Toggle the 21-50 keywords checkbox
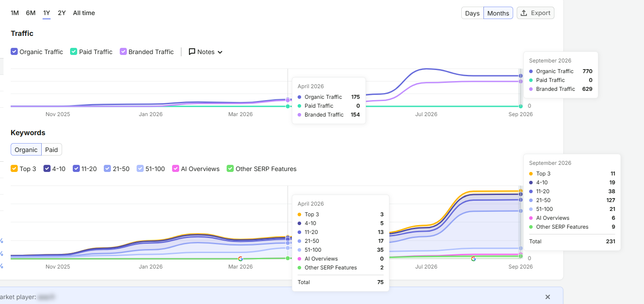 point(107,169)
